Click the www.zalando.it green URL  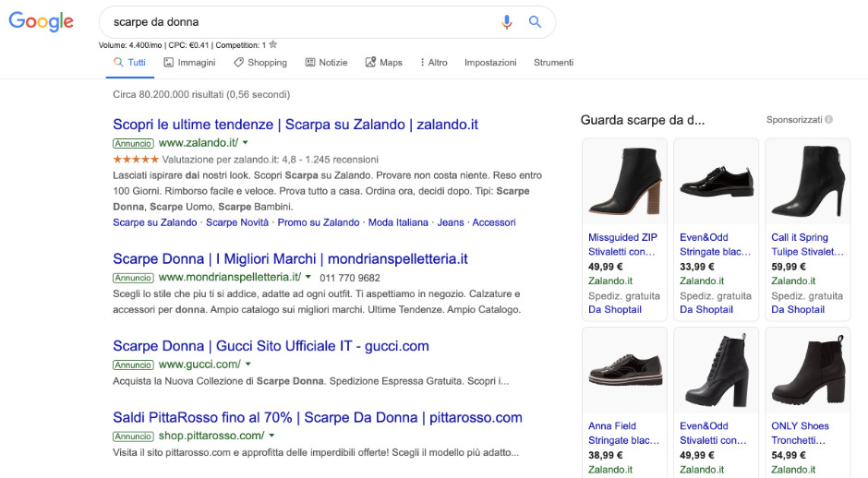[199, 143]
